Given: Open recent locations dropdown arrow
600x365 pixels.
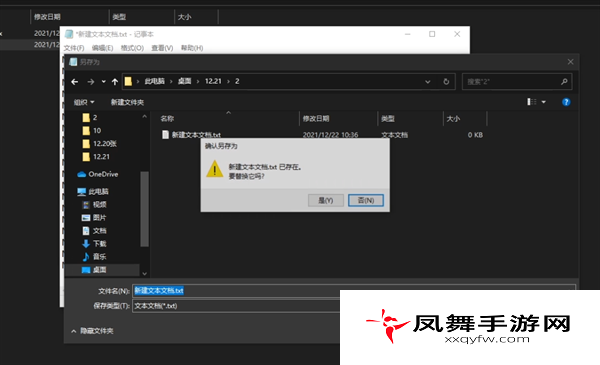Looking at the screenshot, I should 103,81.
